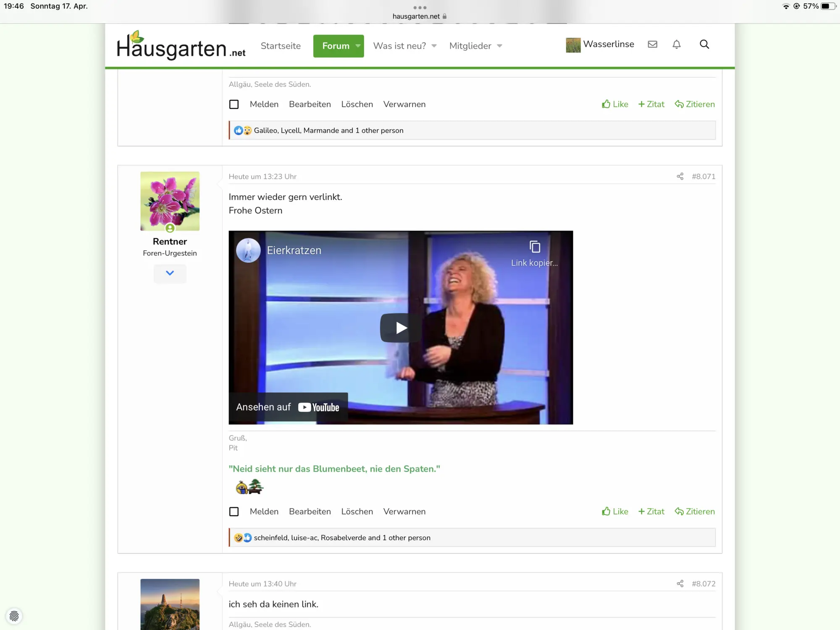Open the Forum dropdown arrow
Viewport: 840px width, 630px height.
[358, 46]
